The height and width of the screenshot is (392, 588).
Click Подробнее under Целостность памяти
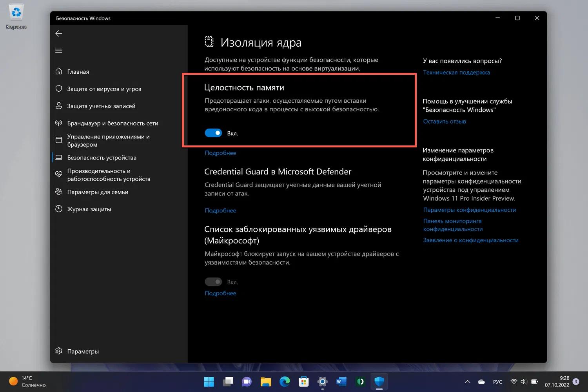coord(220,153)
